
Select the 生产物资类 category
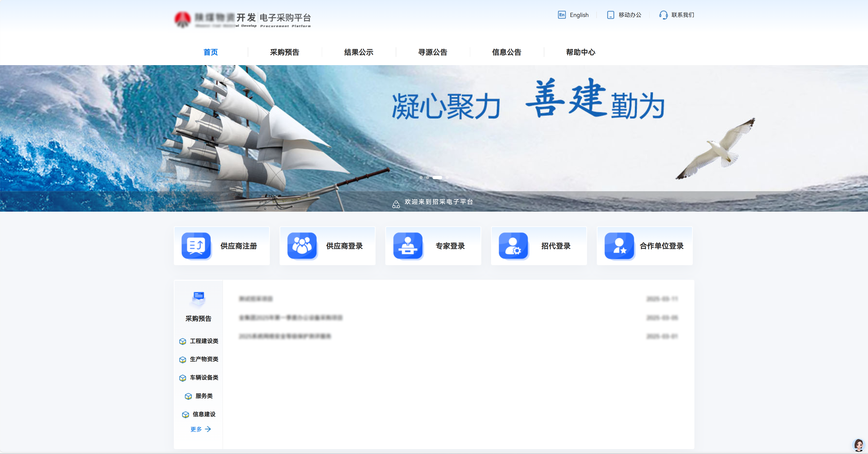click(x=204, y=359)
